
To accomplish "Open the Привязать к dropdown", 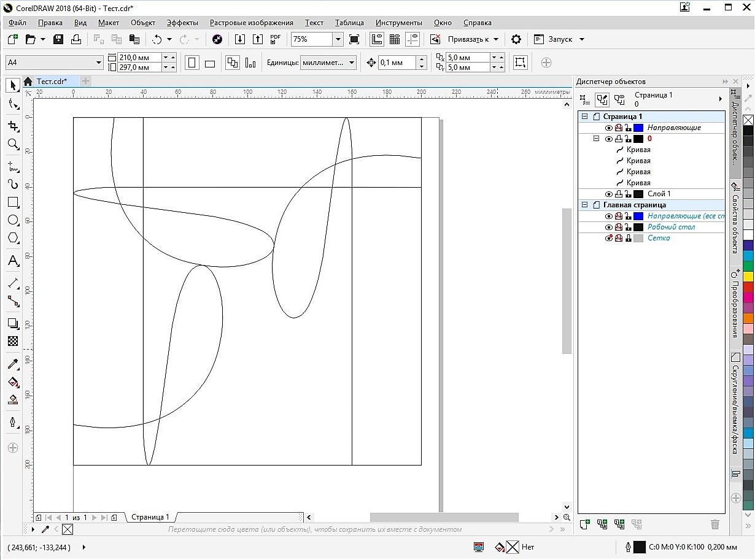I will [496, 39].
